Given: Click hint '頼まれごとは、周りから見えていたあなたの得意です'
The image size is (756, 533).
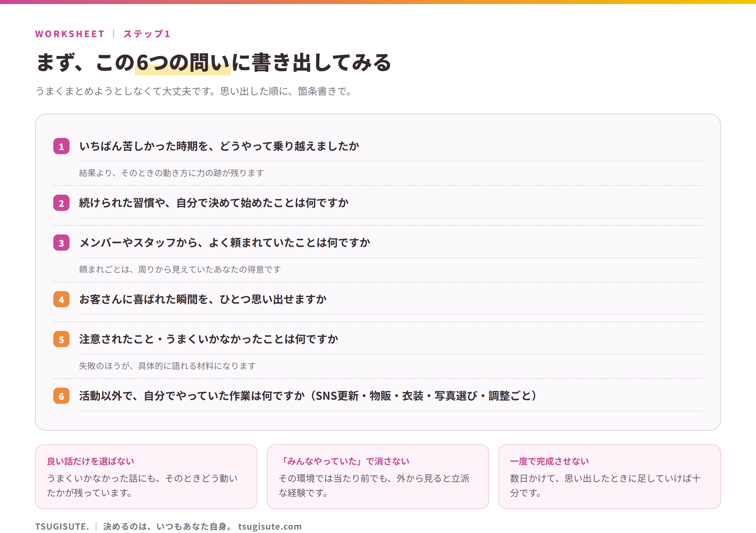Looking at the screenshot, I should click(180, 269).
